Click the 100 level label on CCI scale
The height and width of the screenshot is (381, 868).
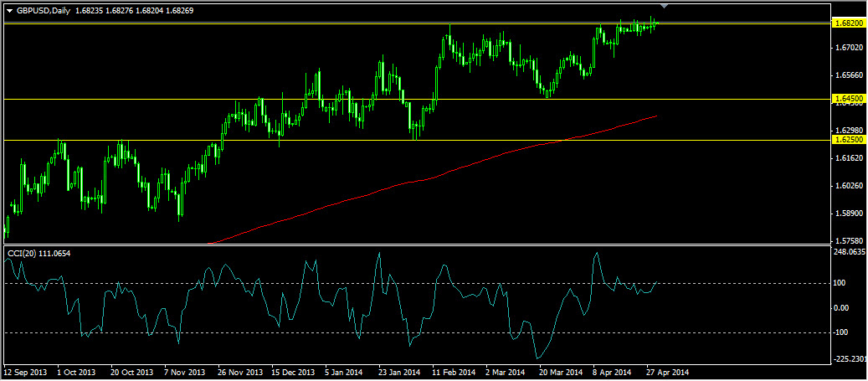coord(841,283)
